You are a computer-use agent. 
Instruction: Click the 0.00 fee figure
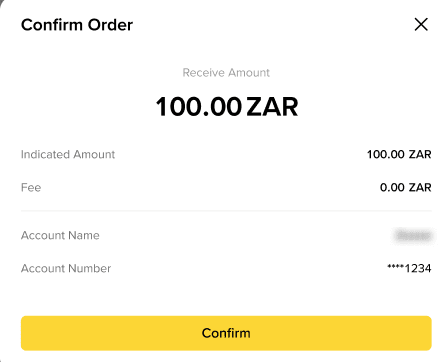(392, 187)
